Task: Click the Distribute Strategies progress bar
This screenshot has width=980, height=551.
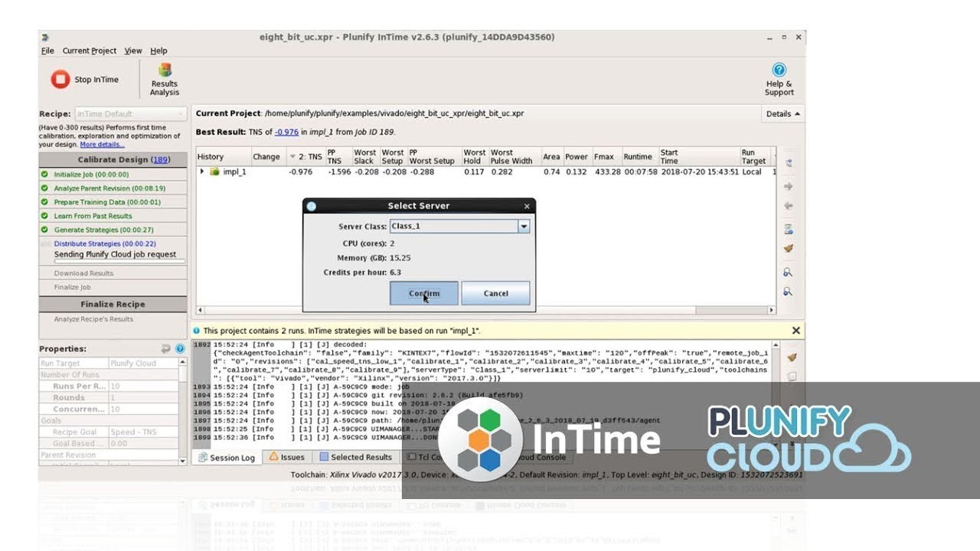Action: point(119,262)
